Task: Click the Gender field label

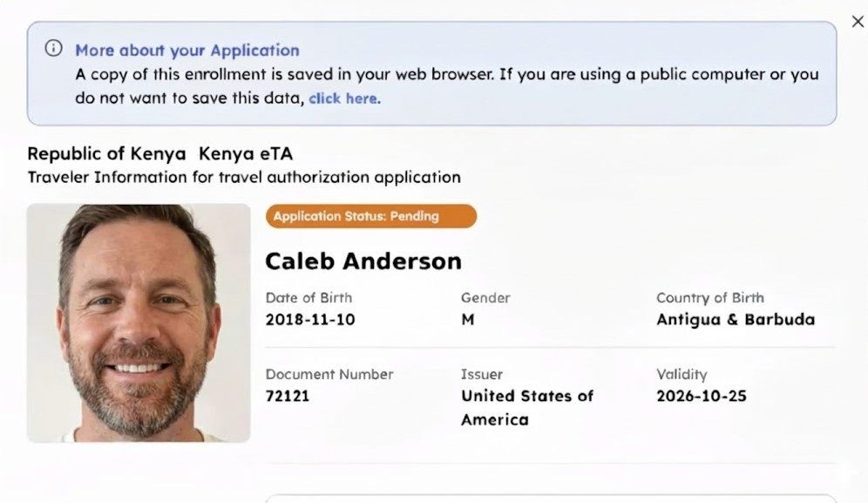Action: pos(485,297)
